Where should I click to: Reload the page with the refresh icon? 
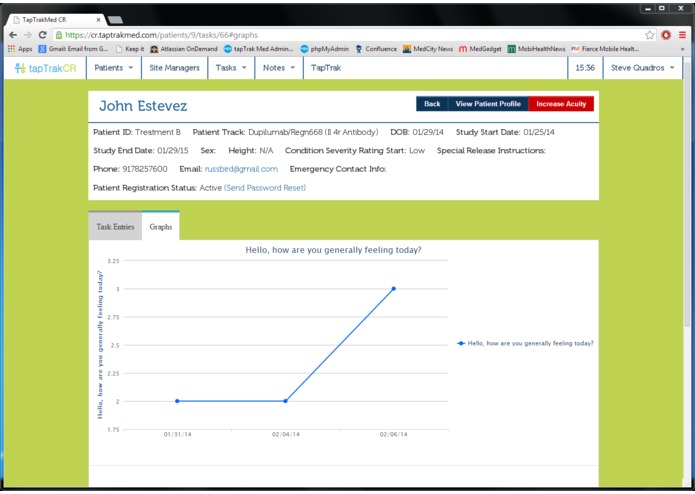click(x=43, y=35)
